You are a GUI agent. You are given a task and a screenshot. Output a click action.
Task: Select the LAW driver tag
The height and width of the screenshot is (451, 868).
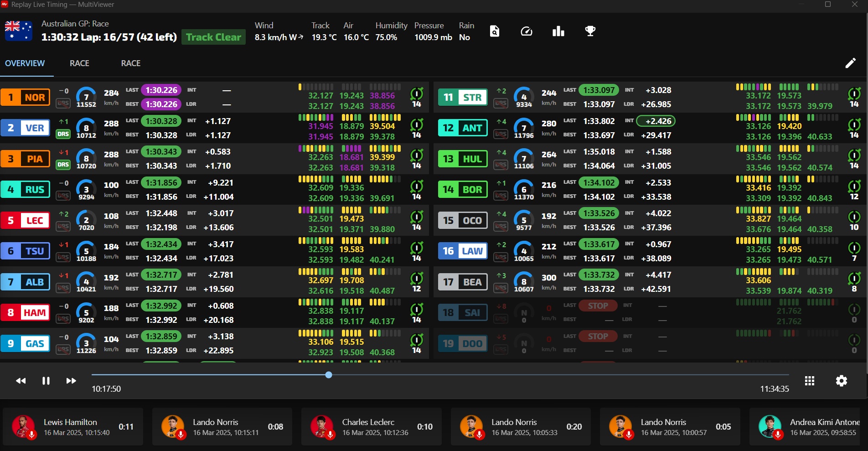(463, 251)
